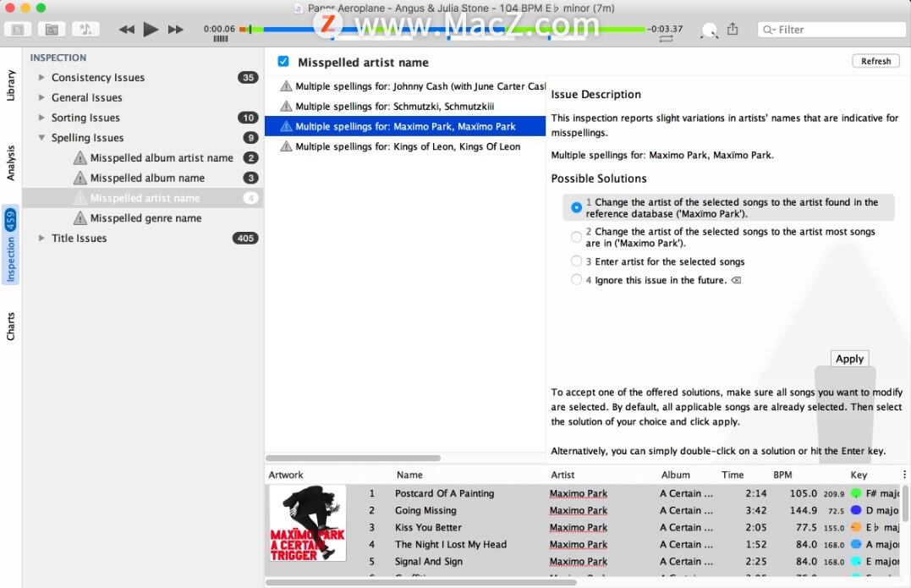Click the warning icon beside the Schmutzki issue
This screenshot has width=911, height=588.
[286, 107]
